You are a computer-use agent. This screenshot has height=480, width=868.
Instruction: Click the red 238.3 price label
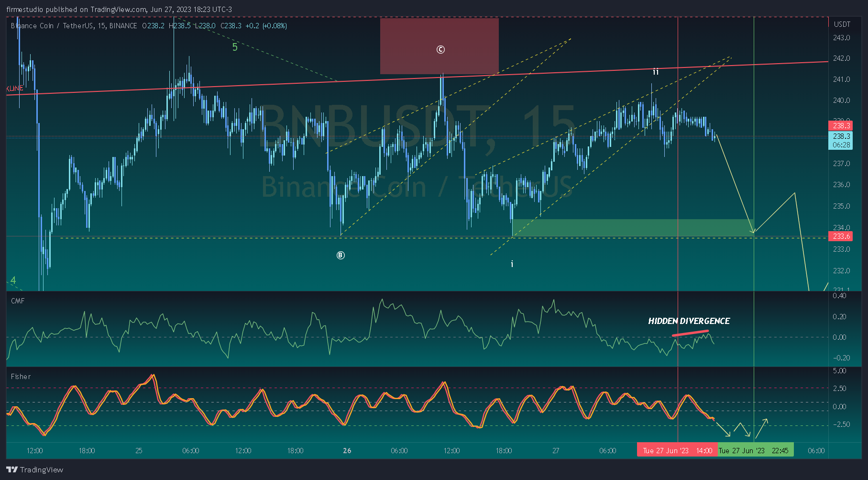pyautogui.click(x=841, y=126)
